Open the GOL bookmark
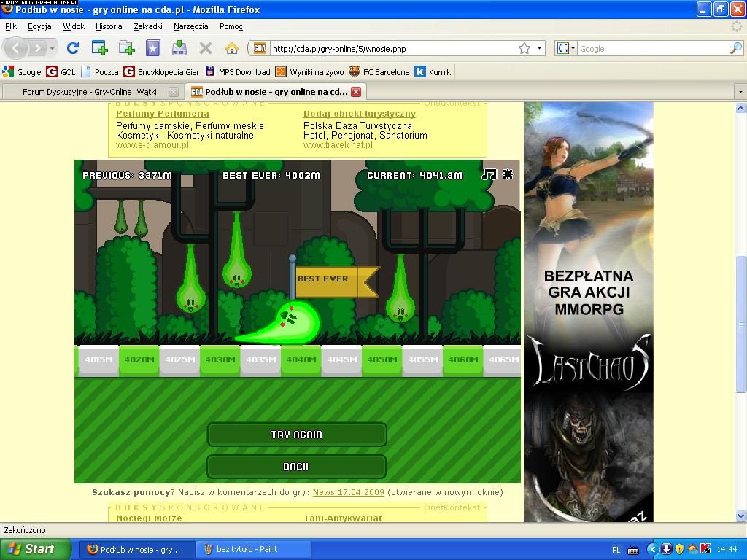 tap(61, 72)
